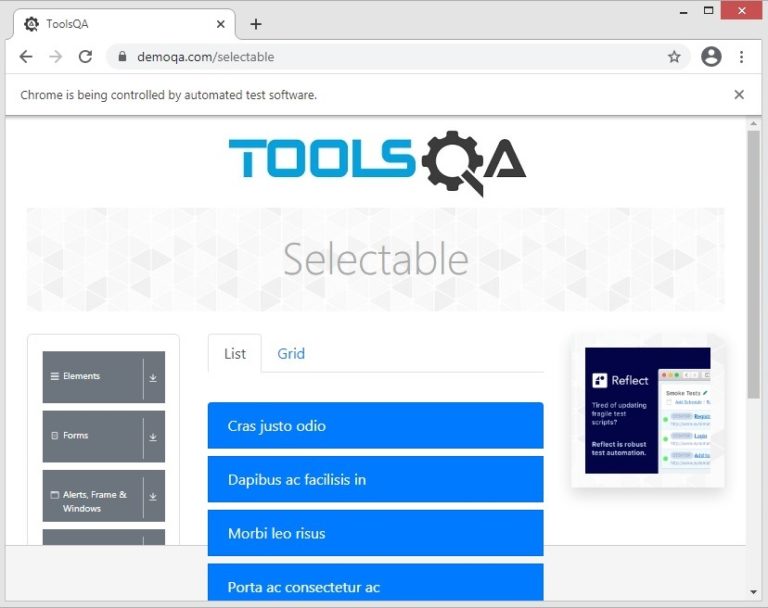Expand the Alerts, Frame & Windows arrow

(153, 496)
